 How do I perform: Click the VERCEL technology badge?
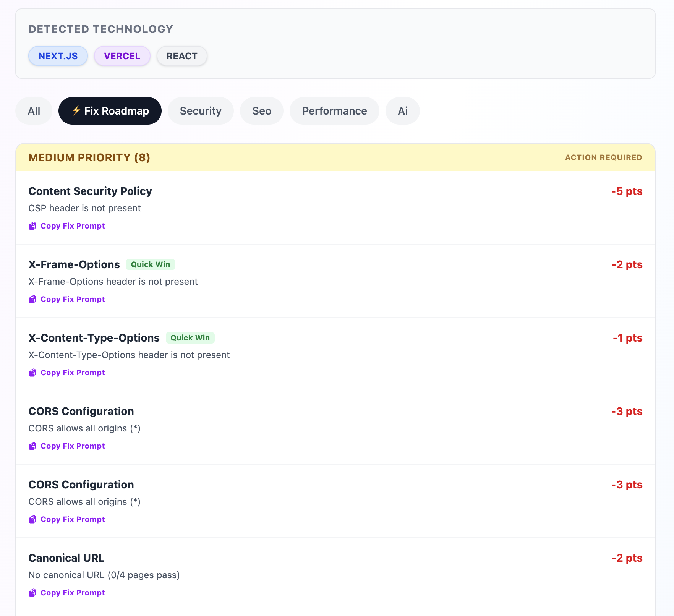122,56
